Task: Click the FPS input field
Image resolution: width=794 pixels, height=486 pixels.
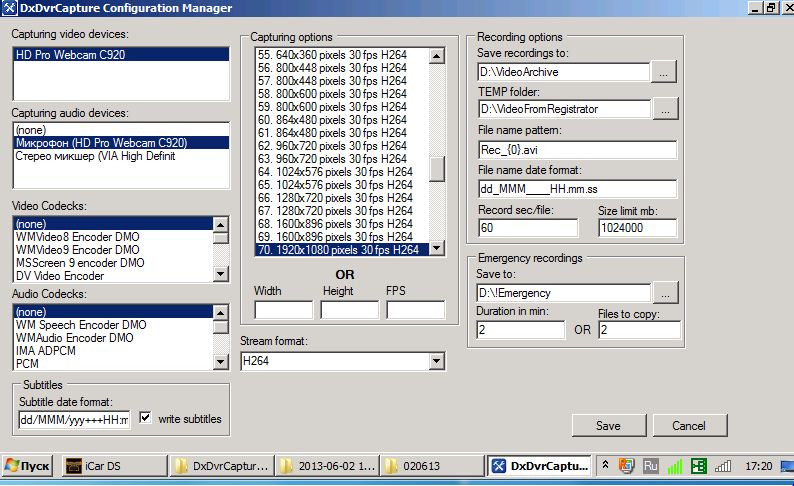Action: tap(416, 310)
